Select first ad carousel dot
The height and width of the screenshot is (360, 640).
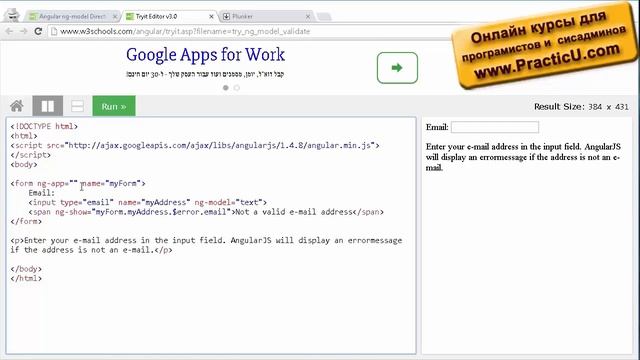226,88
